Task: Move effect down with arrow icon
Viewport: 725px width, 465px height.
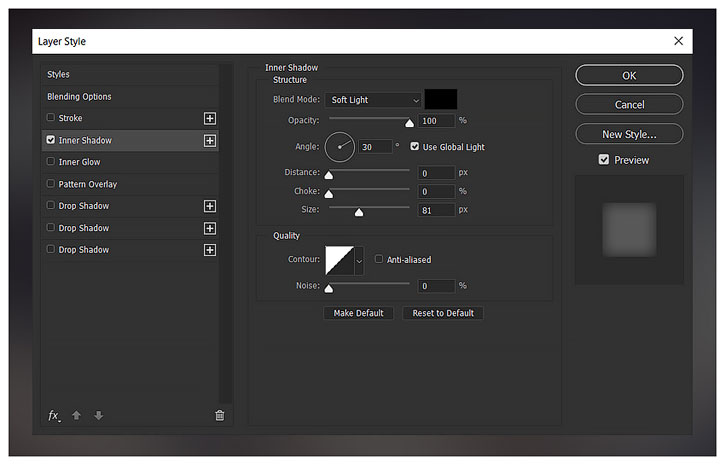Action: point(98,416)
